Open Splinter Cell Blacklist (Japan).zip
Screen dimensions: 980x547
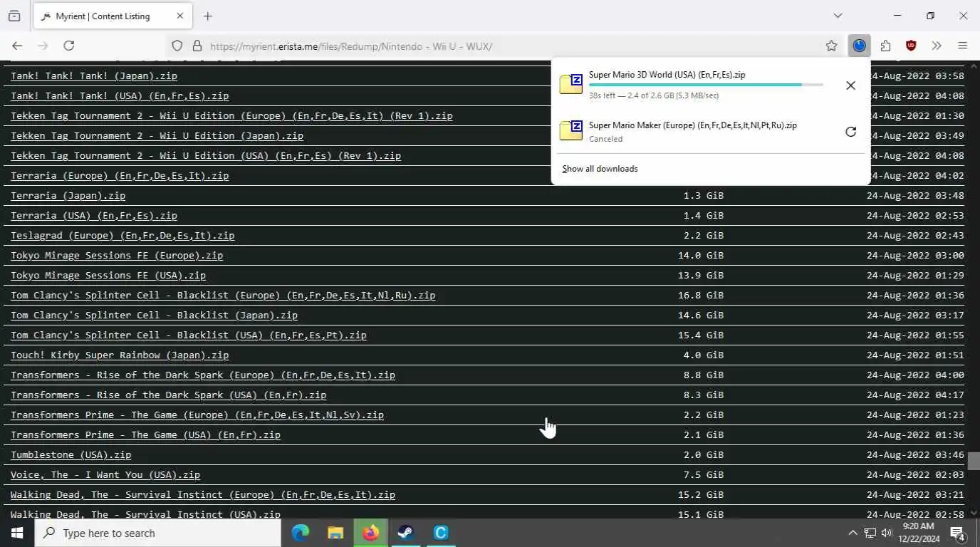click(x=154, y=315)
